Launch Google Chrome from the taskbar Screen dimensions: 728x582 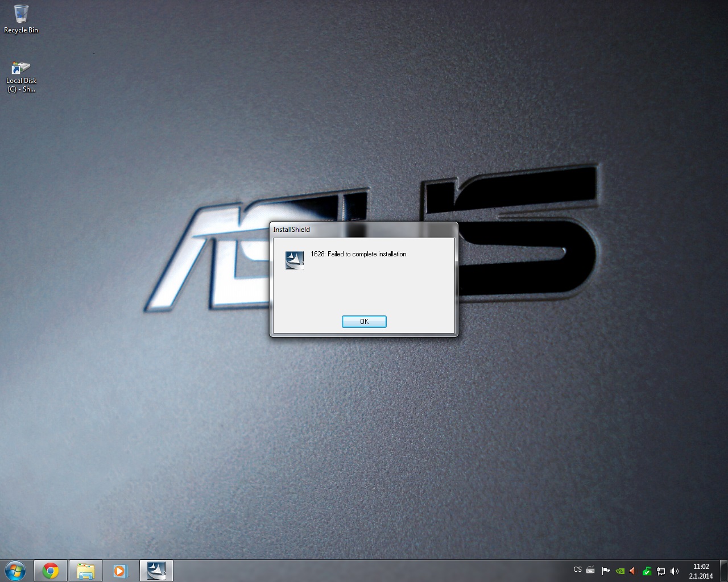[x=51, y=571]
